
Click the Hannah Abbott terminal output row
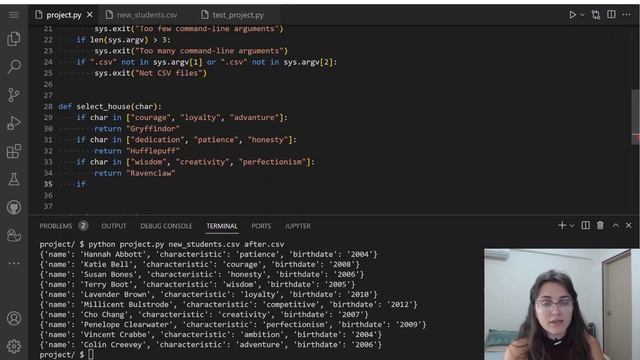[x=208, y=254]
